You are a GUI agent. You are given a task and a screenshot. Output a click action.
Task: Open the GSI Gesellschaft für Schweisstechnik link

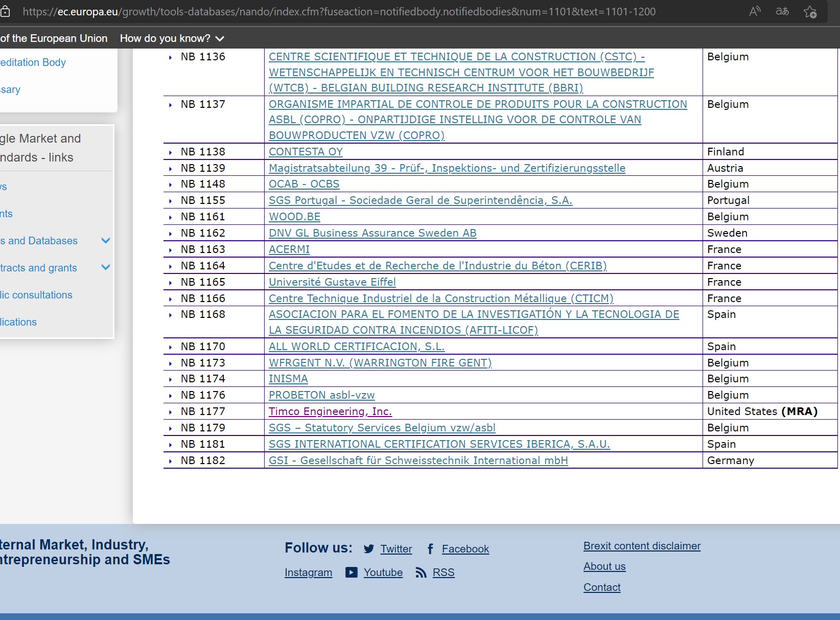(418, 461)
